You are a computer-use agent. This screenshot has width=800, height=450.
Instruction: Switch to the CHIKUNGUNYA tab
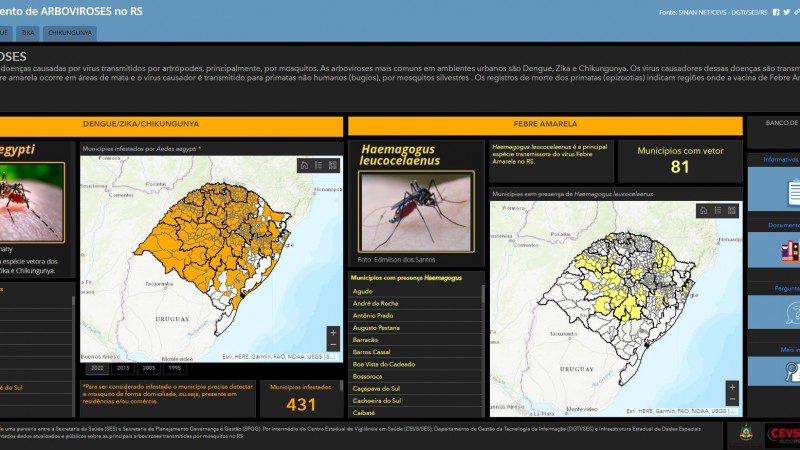pyautogui.click(x=70, y=33)
